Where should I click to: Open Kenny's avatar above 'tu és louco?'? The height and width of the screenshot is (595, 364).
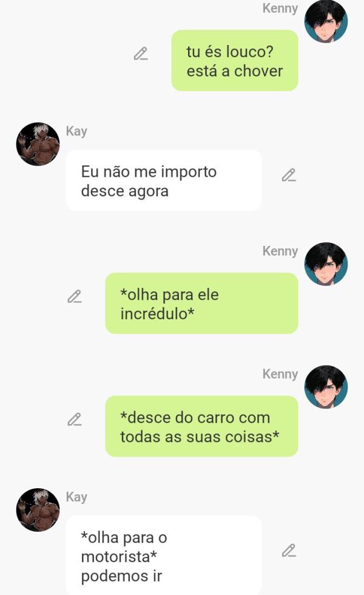pyautogui.click(x=326, y=21)
